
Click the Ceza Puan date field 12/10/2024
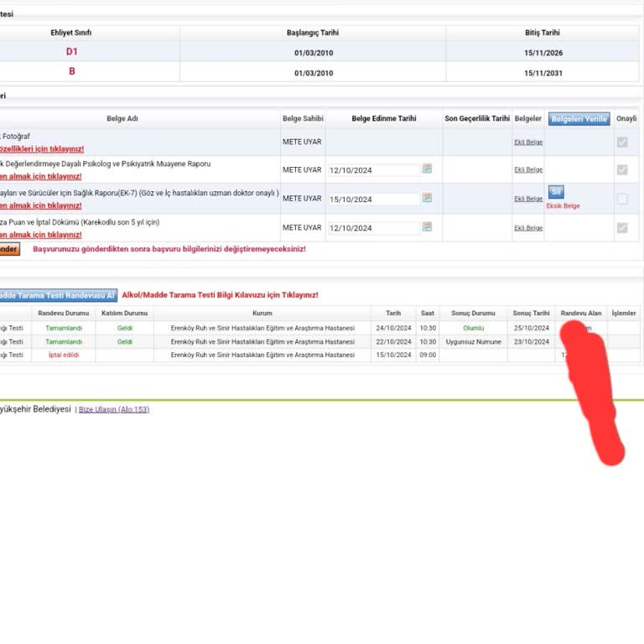[373, 228]
